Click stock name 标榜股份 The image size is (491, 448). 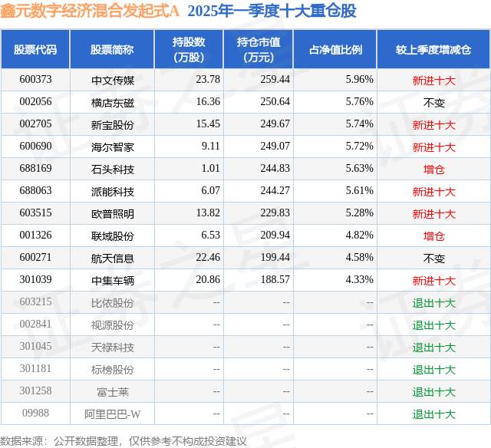click(x=113, y=370)
